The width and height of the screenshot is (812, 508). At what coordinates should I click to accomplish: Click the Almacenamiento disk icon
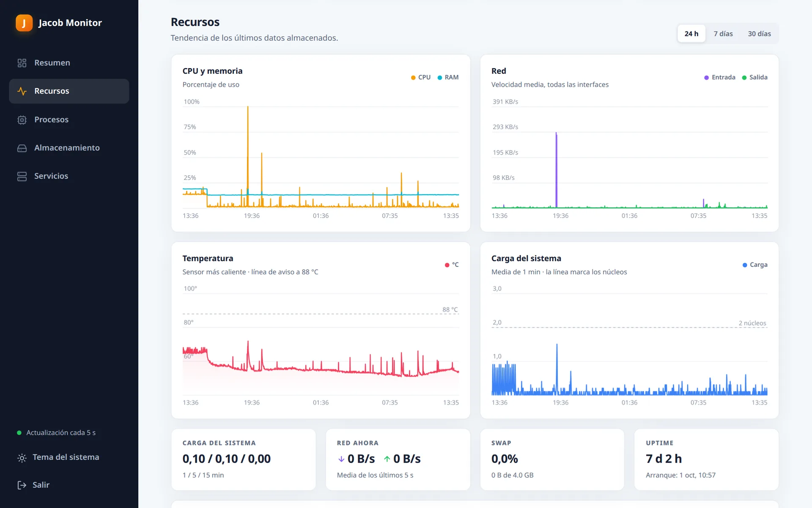click(22, 148)
